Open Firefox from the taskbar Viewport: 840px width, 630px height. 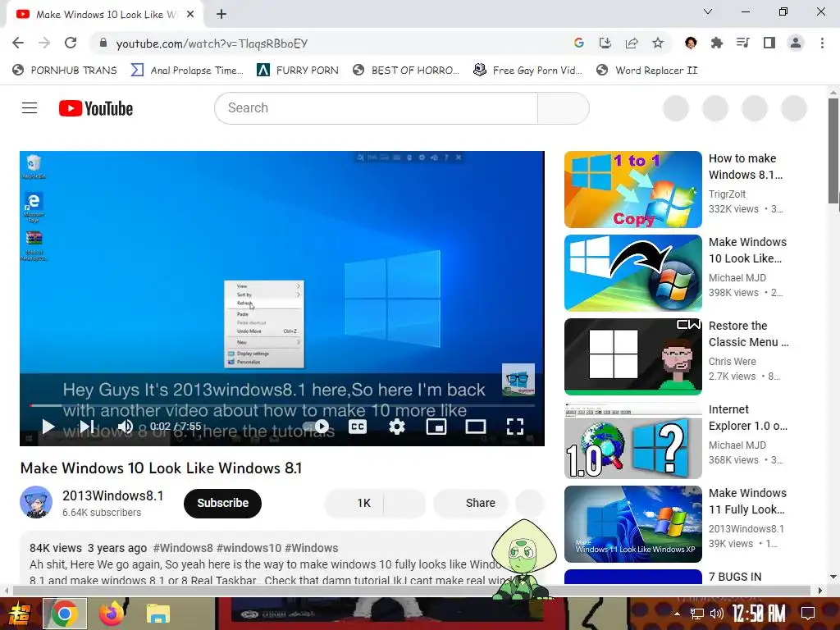(x=111, y=614)
